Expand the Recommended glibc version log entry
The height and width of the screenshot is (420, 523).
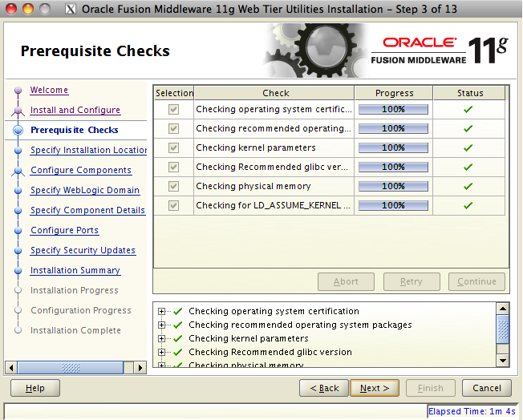coord(163,353)
